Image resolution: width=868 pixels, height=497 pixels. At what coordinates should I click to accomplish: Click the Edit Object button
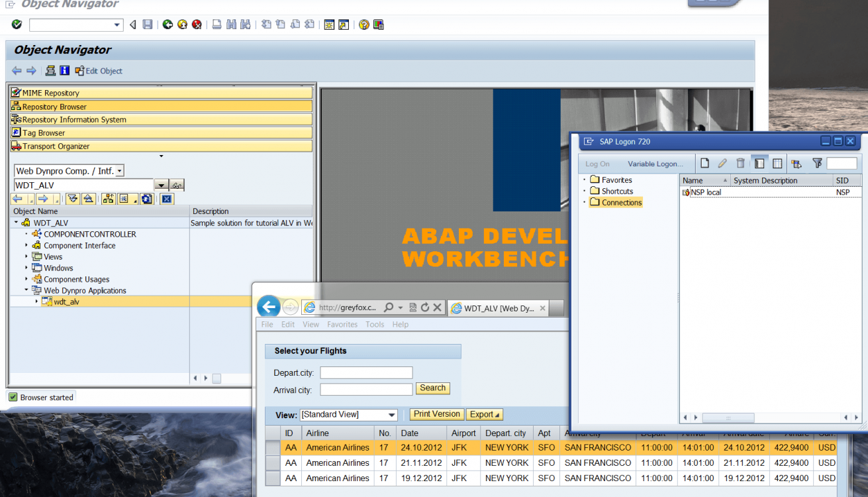click(x=99, y=70)
